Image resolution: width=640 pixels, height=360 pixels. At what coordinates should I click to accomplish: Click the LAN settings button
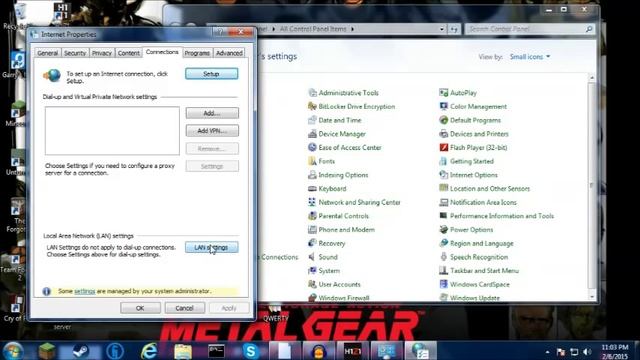pyautogui.click(x=211, y=247)
